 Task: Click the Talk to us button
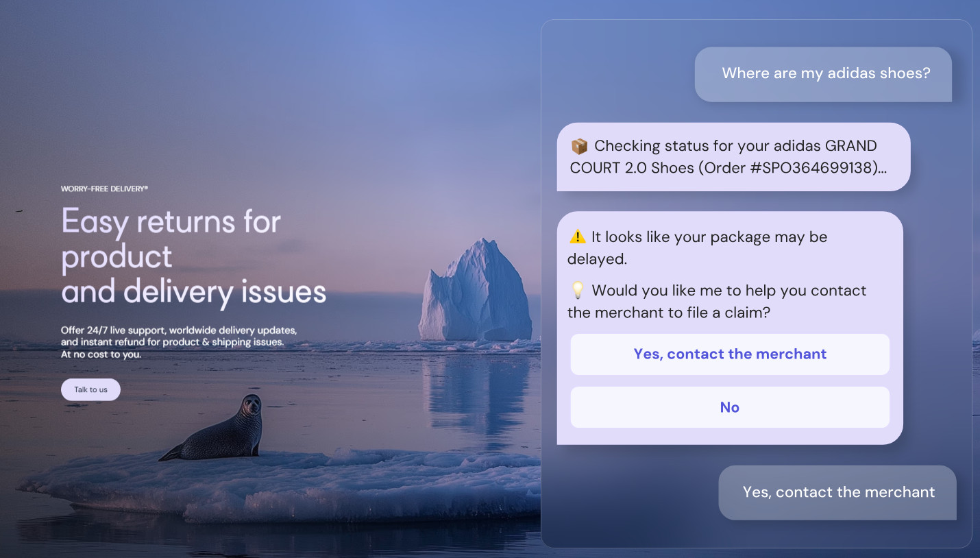pos(90,389)
